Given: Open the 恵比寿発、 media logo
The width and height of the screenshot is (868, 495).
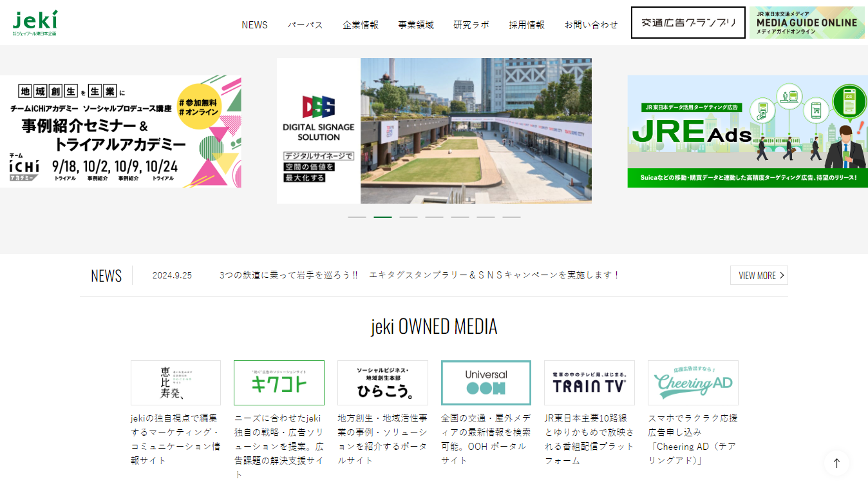Looking at the screenshot, I should click(176, 383).
